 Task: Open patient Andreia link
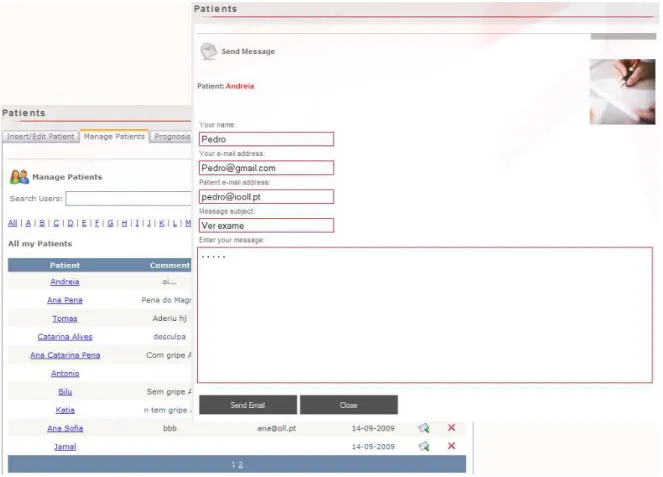pyautogui.click(x=65, y=282)
